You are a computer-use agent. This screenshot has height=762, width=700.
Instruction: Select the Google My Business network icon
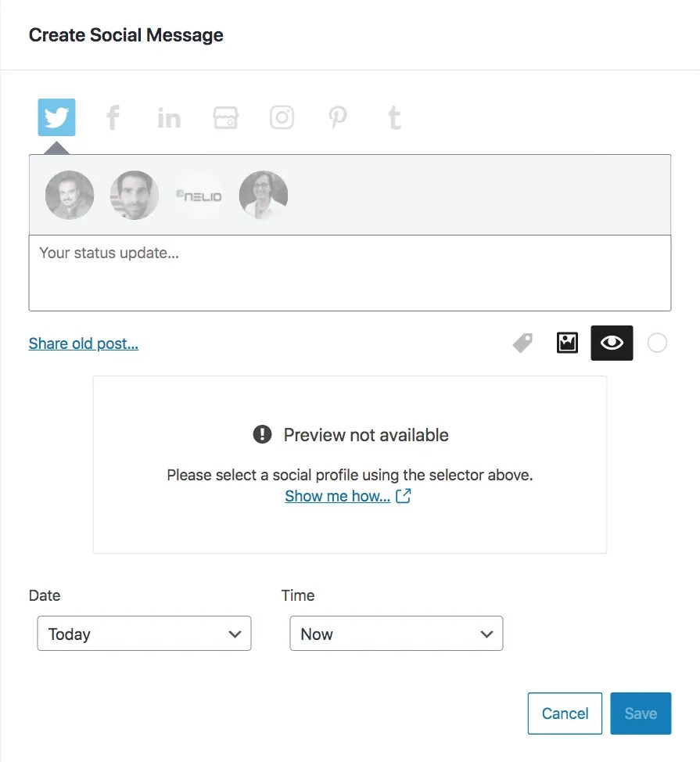[x=224, y=117]
